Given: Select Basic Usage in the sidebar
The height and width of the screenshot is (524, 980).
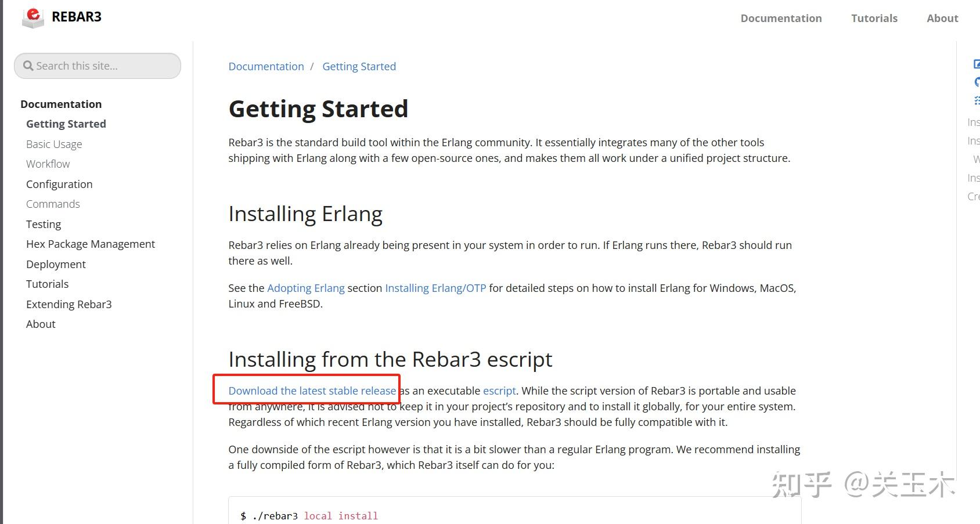Looking at the screenshot, I should 54,144.
